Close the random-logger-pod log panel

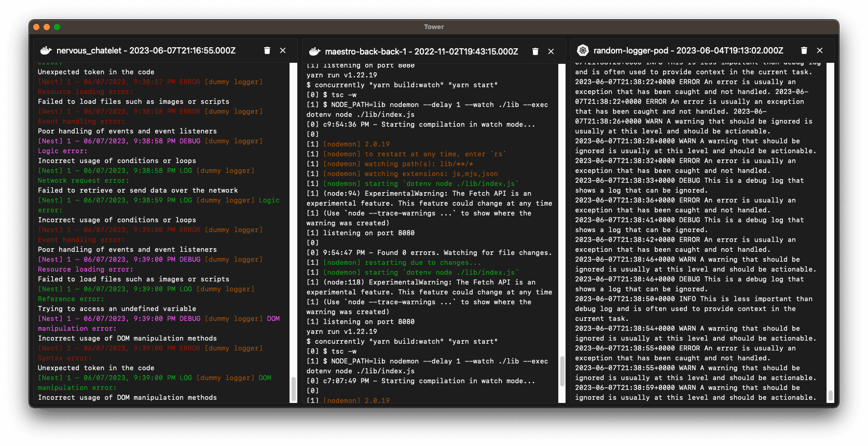click(x=820, y=50)
